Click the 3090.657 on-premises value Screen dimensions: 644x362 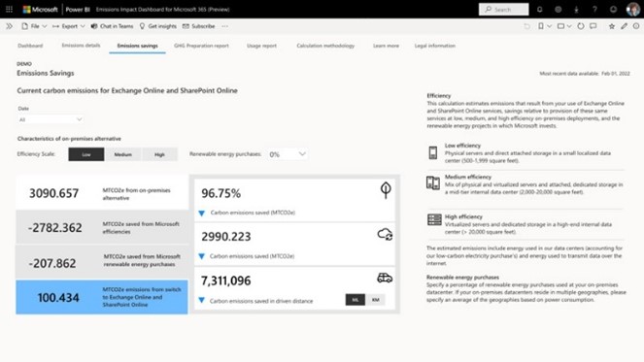[53, 193]
